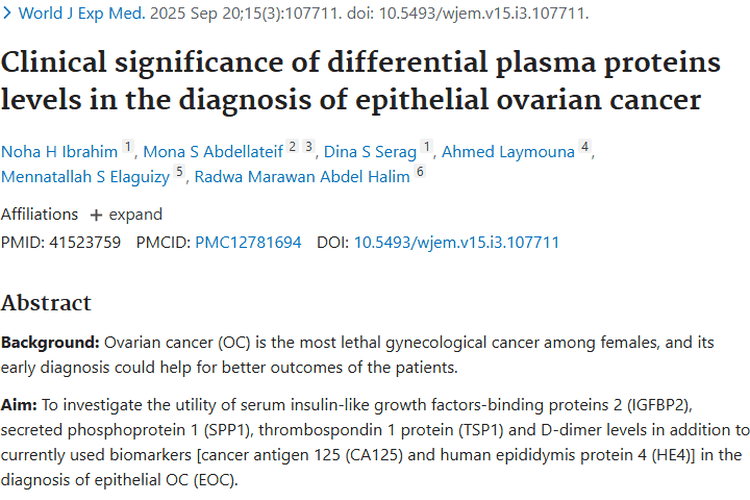Open author Radwa Marawan Abdel Halim's page
The width and height of the screenshot is (750, 500).
(302, 178)
